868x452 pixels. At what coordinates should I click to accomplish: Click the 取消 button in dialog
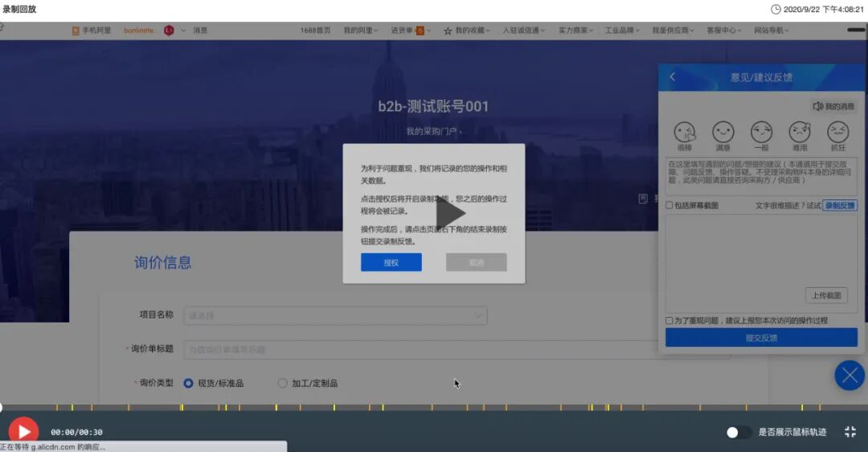pyautogui.click(x=476, y=262)
